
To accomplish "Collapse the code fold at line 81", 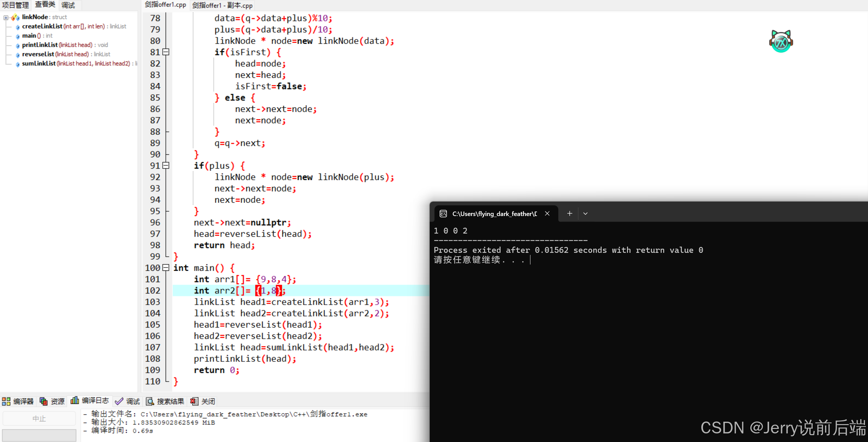I will pyautogui.click(x=166, y=52).
